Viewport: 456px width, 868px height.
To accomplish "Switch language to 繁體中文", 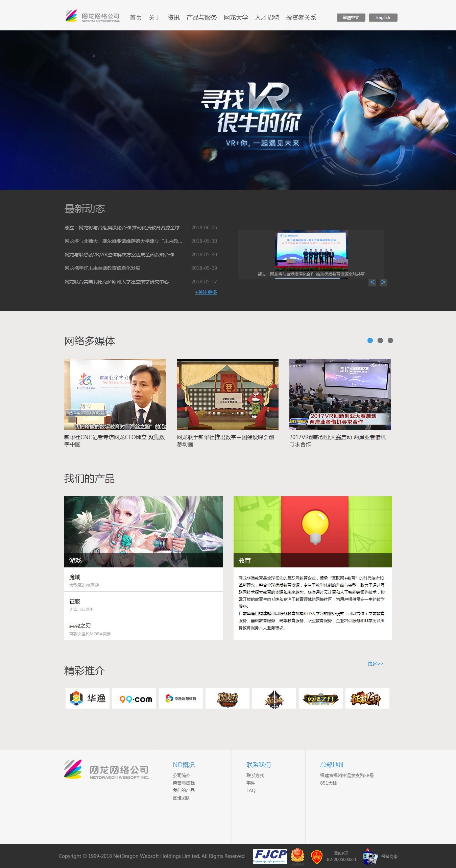I will point(351,18).
